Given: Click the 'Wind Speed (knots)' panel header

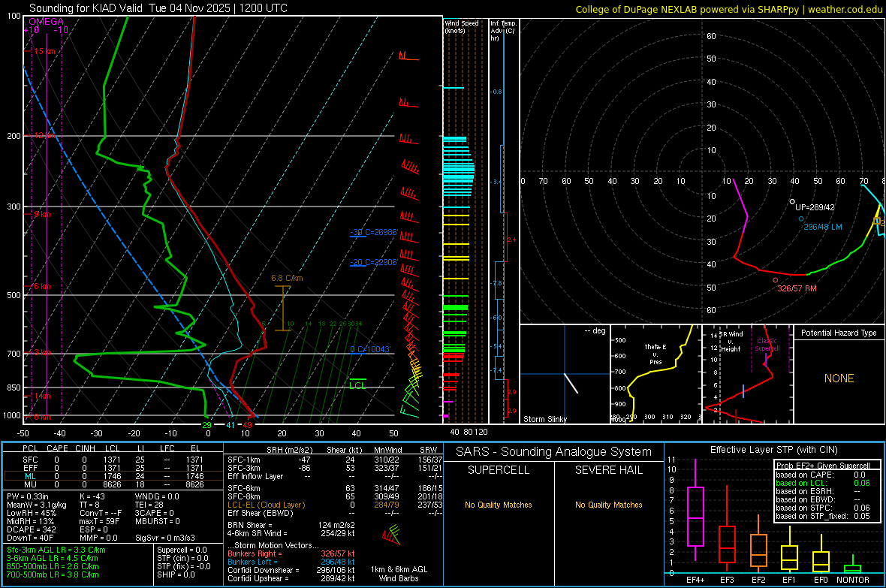Looking at the screenshot, I should tap(462, 26).
